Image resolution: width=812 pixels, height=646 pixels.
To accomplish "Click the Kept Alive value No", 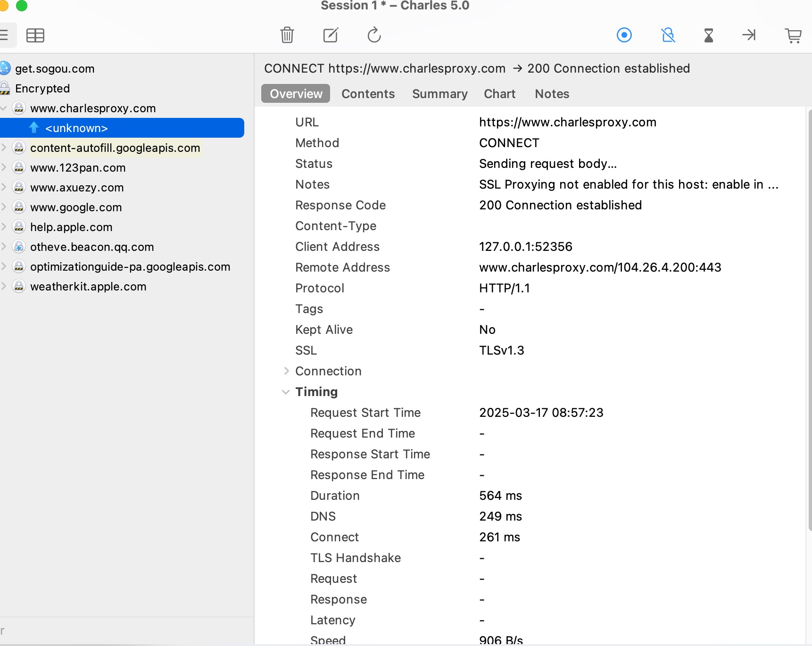I will click(487, 330).
